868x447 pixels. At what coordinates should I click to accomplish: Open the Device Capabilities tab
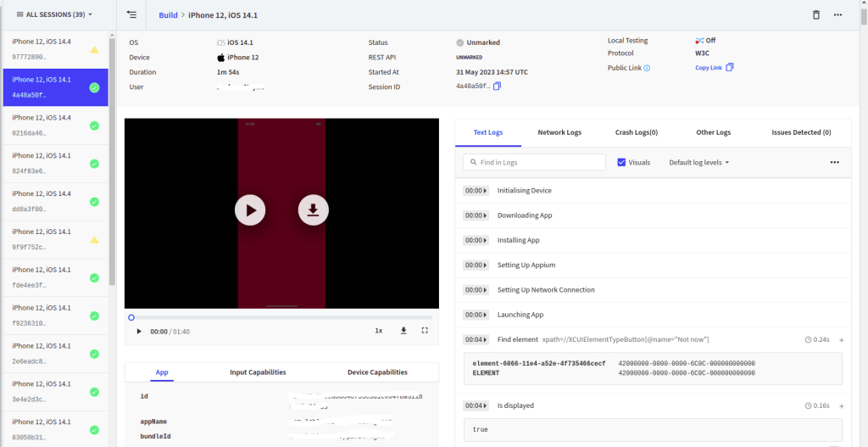[377, 372]
